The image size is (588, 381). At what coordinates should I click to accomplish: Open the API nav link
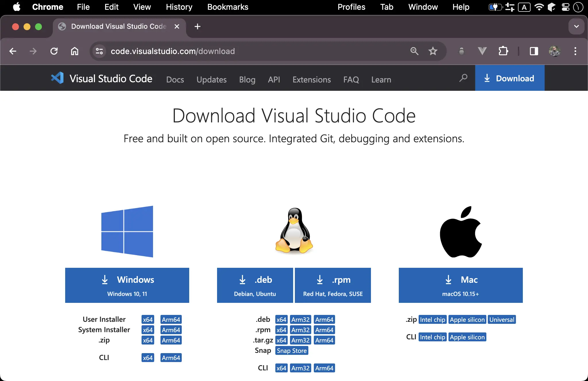[274, 80]
